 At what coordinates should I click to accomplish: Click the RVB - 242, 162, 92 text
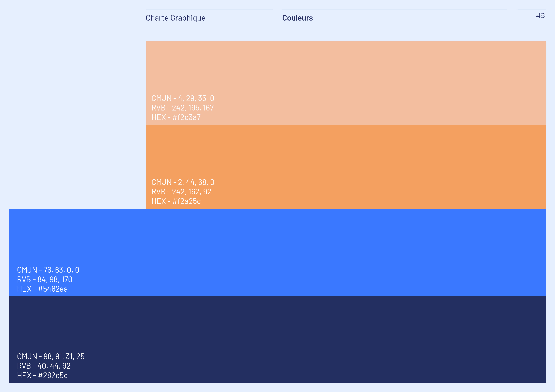181,192
